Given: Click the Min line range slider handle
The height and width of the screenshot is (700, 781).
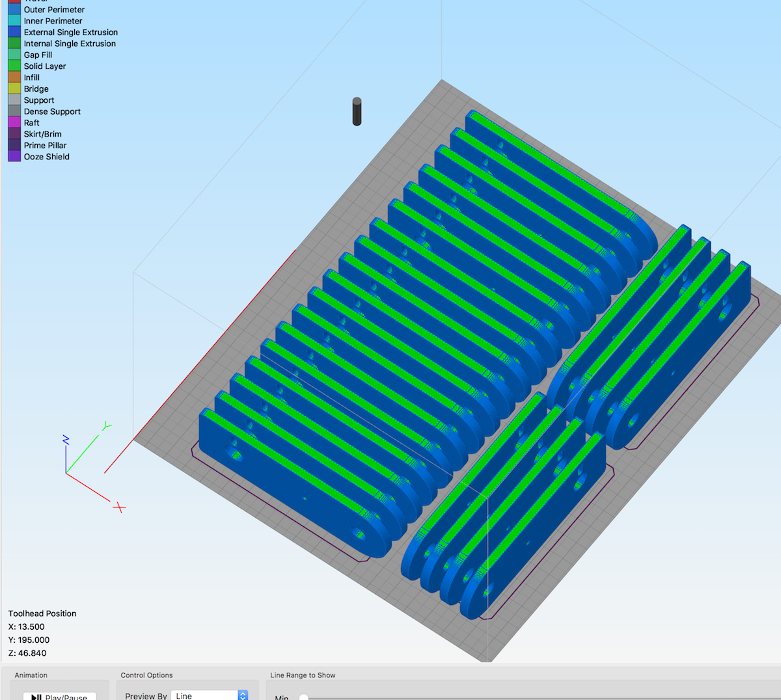Looking at the screenshot, I should pyautogui.click(x=303, y=697).
